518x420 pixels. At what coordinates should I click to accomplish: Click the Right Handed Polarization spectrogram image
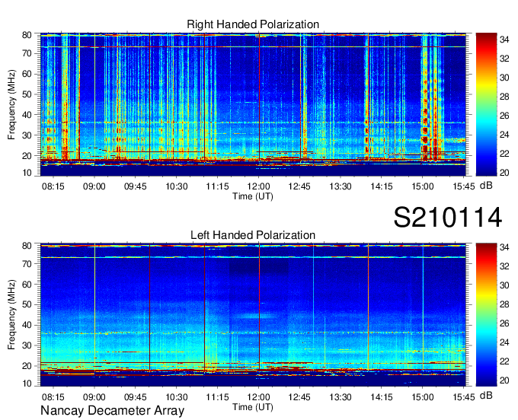(253, 104)
